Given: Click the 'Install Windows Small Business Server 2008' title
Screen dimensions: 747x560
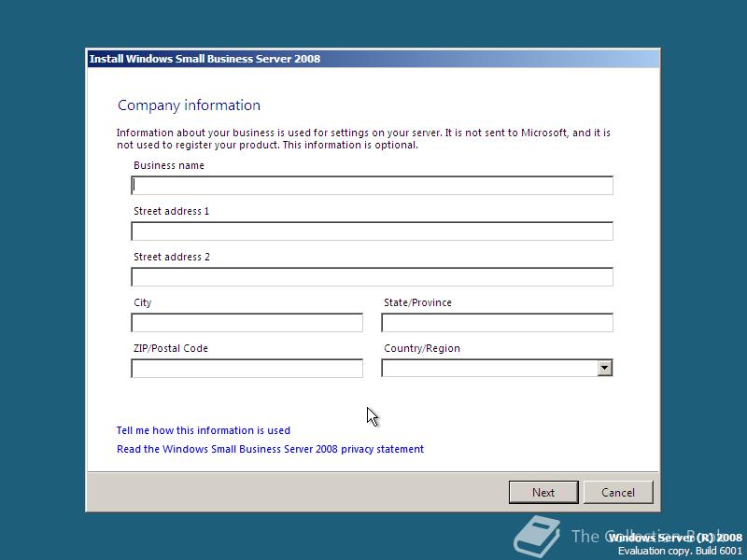Looking at the screenshot, I should point(204,59).
